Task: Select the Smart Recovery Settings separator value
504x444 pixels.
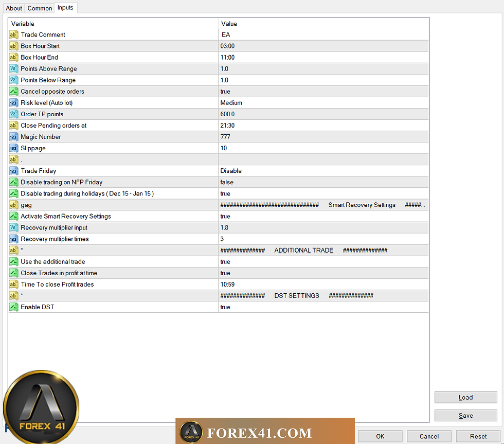Action: 323,205
